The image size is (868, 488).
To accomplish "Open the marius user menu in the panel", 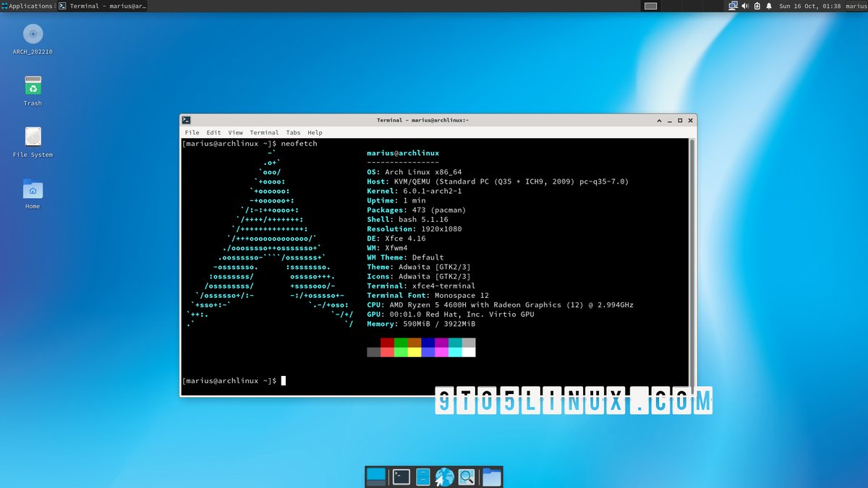I will 856,6.
